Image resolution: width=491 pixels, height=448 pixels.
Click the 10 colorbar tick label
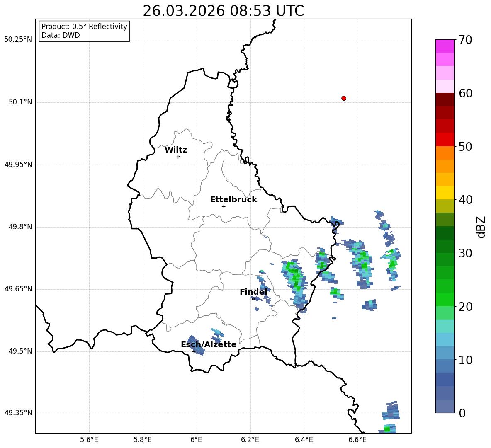tap(465, 360)
